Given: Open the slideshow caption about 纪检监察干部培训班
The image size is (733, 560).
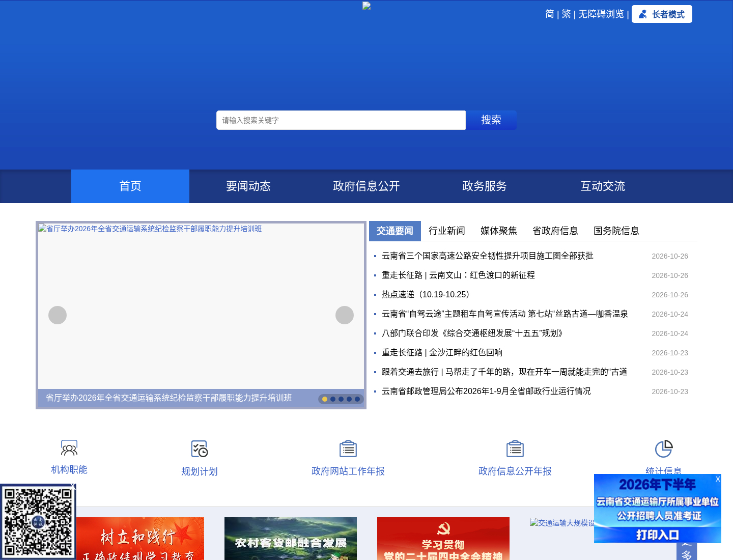Looking at the screenshot, I should (169, 398).
